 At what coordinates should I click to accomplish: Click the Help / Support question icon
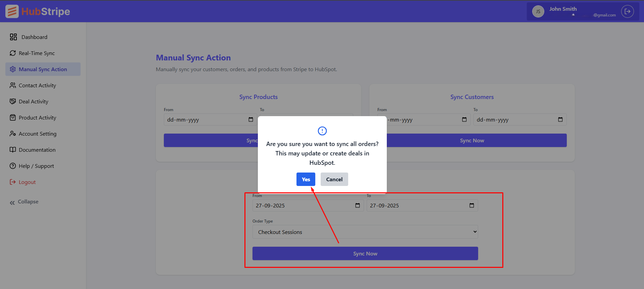tap(13, 166)
